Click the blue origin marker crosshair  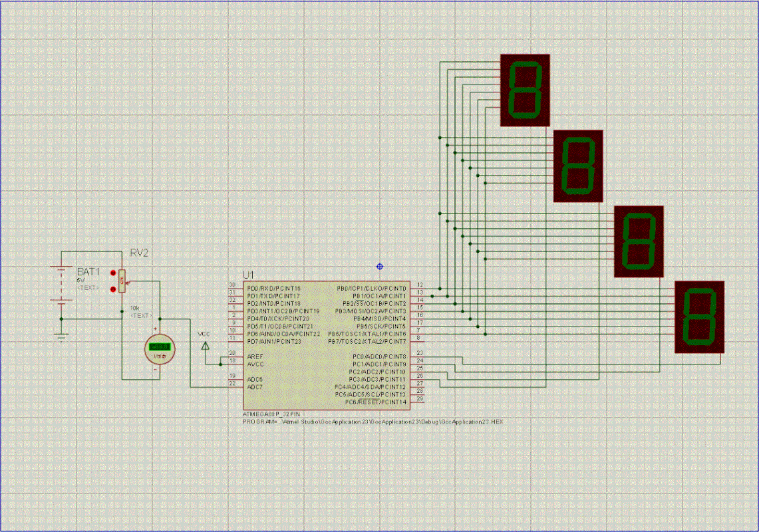pos(379,267)
